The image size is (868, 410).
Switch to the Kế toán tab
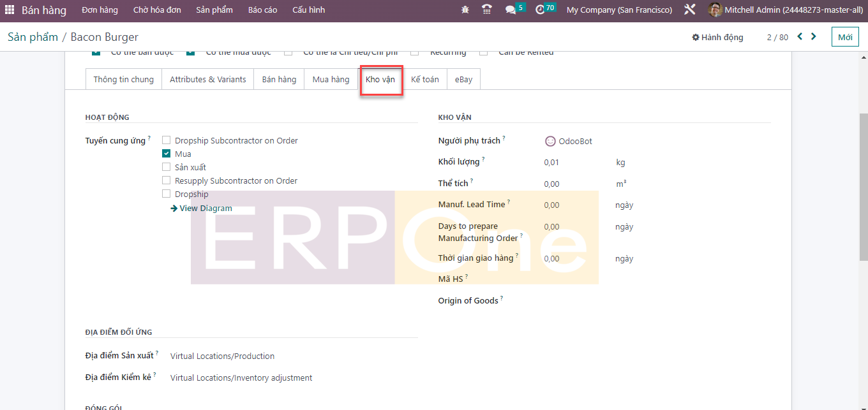[424, 80]
